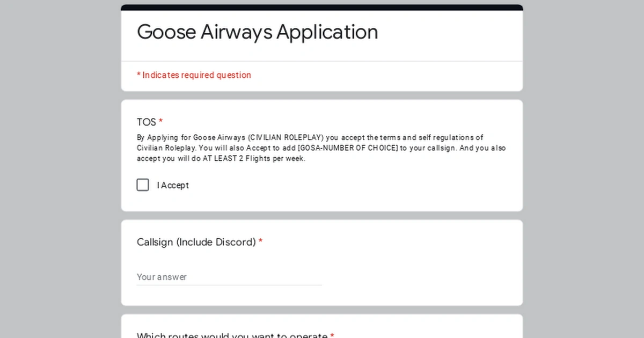
Task: Click the I Accept label text
Action: click(173, 185)
